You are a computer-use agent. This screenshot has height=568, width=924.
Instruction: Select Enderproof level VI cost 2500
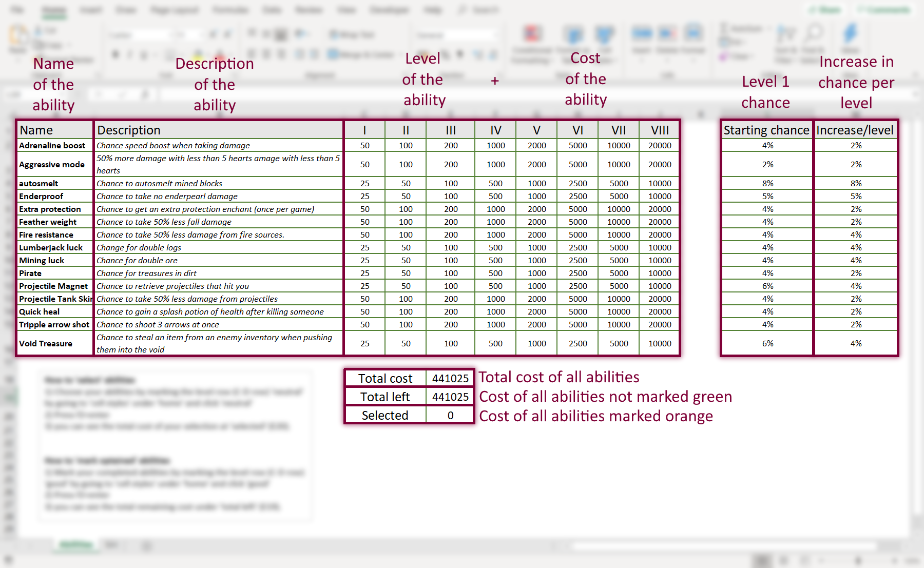[x=577, y=197]
